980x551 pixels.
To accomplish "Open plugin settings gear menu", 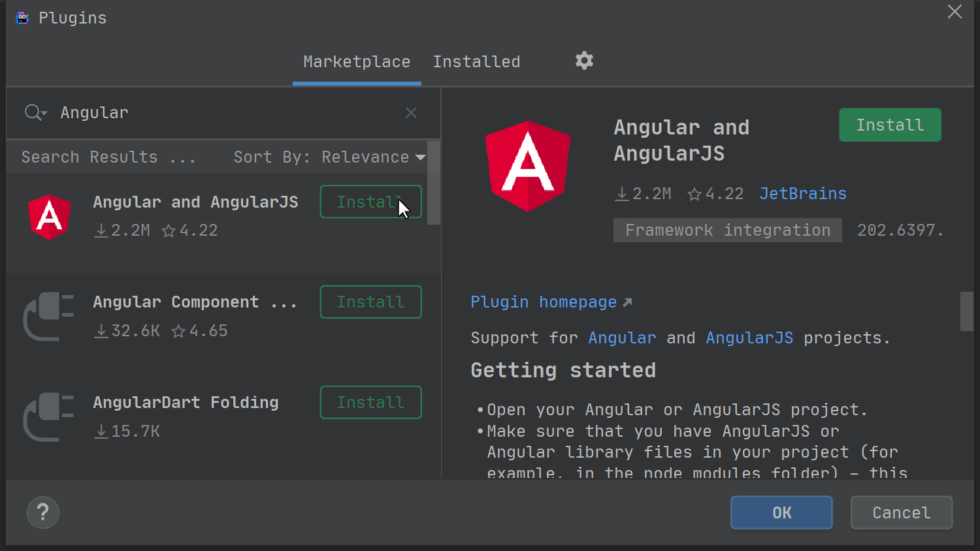I will 584,61.
